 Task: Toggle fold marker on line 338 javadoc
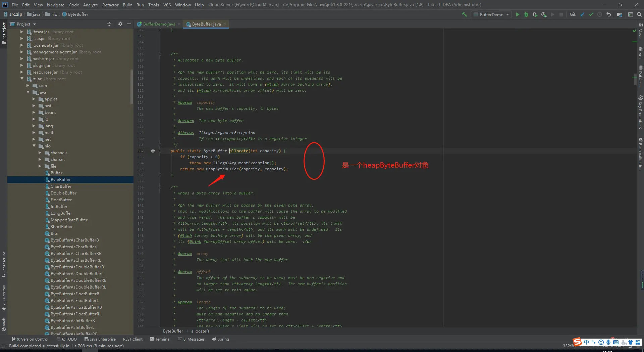click(160, 187)
